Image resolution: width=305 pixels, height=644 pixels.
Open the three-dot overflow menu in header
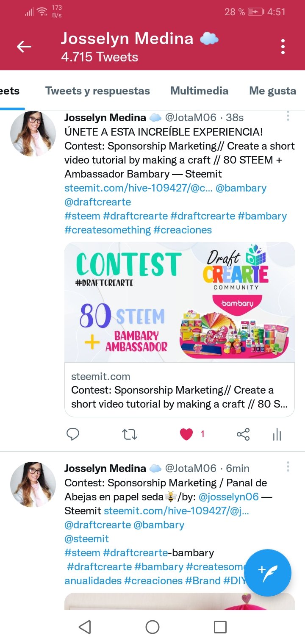[283, 47]
